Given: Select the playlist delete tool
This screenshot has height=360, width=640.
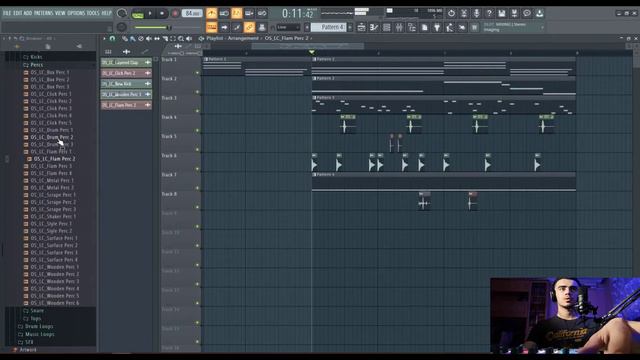Looking at the screenshot, I should [x=141, y=38].
